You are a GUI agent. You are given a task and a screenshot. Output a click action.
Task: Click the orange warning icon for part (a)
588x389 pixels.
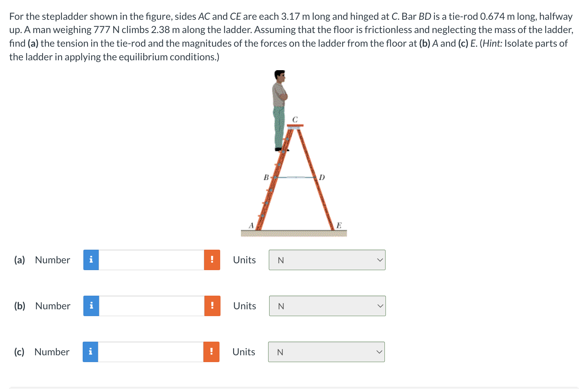[x=212, y=260]
